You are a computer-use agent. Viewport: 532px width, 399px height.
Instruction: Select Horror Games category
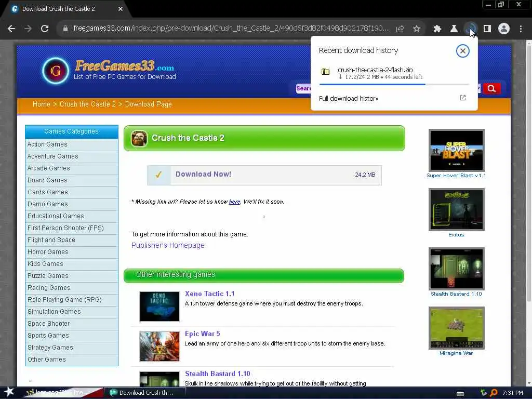pos(72,252)
